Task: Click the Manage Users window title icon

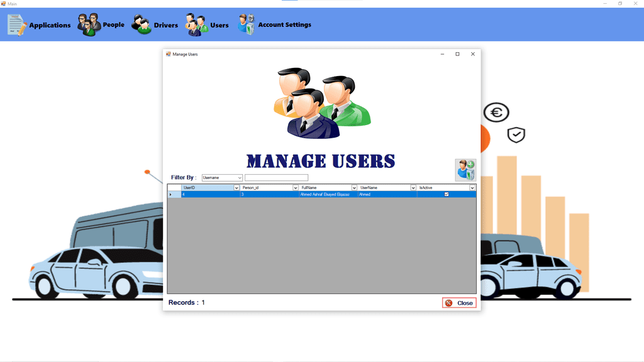Action: (x=168, y=54)
